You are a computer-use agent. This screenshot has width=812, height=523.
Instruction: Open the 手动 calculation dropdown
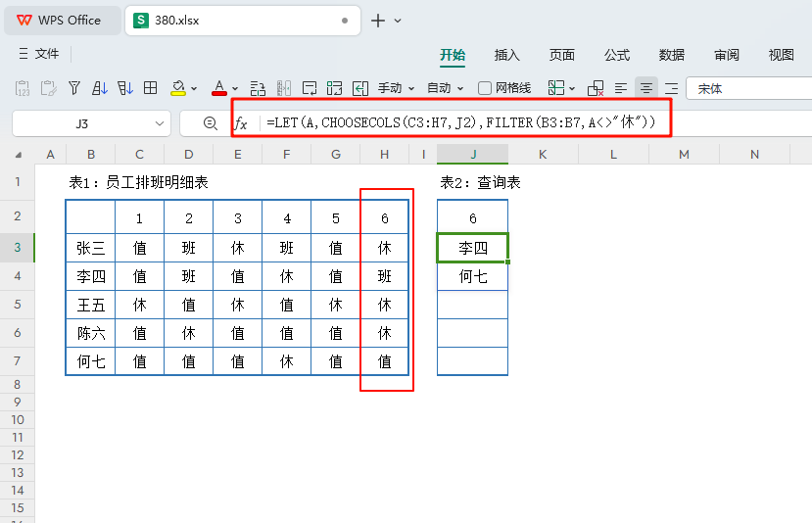396,88
